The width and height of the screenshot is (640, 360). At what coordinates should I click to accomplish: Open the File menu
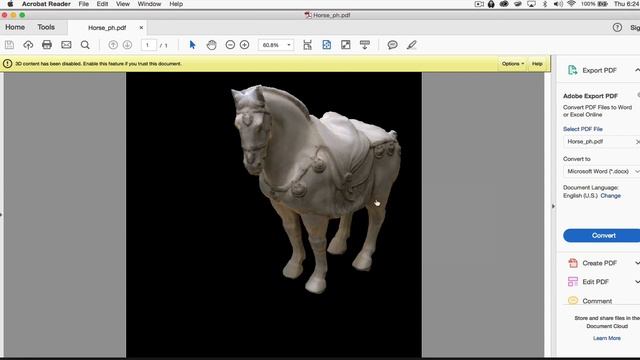84,4
